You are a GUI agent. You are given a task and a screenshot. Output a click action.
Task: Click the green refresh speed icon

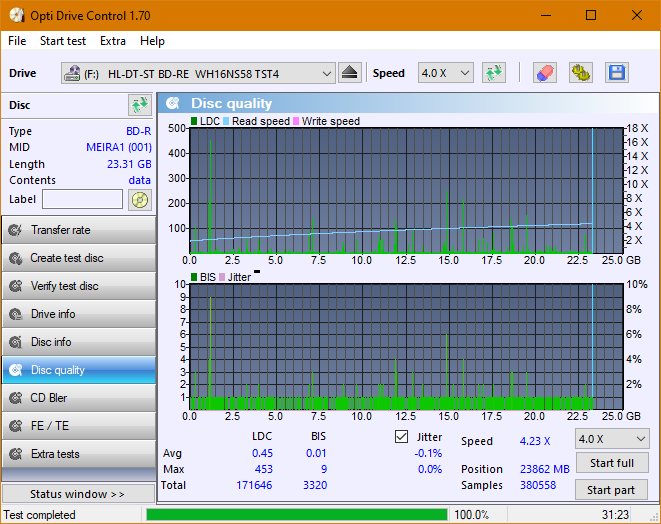pyautogui.click(x=493, y=73)
